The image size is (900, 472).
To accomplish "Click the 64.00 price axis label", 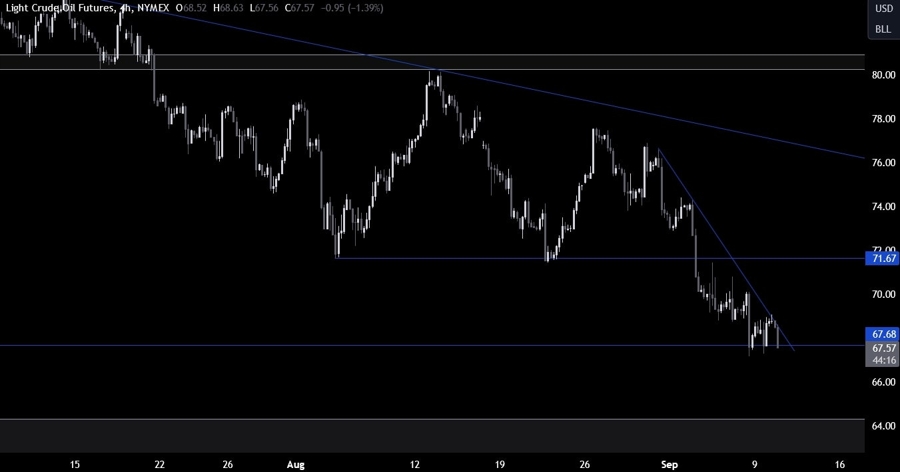I will [x=883, y=426].
